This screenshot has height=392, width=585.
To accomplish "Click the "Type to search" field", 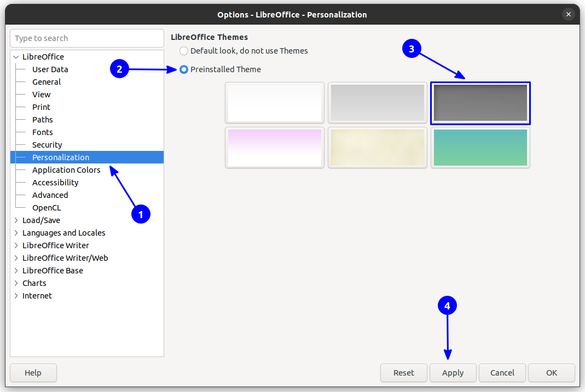I will (x=86, y=38).
